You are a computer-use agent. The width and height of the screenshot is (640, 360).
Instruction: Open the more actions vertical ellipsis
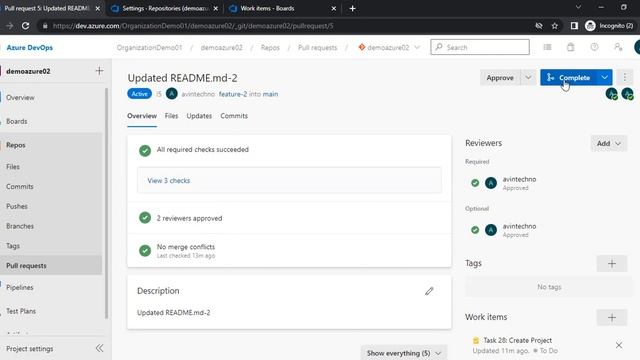click(624, 78)
